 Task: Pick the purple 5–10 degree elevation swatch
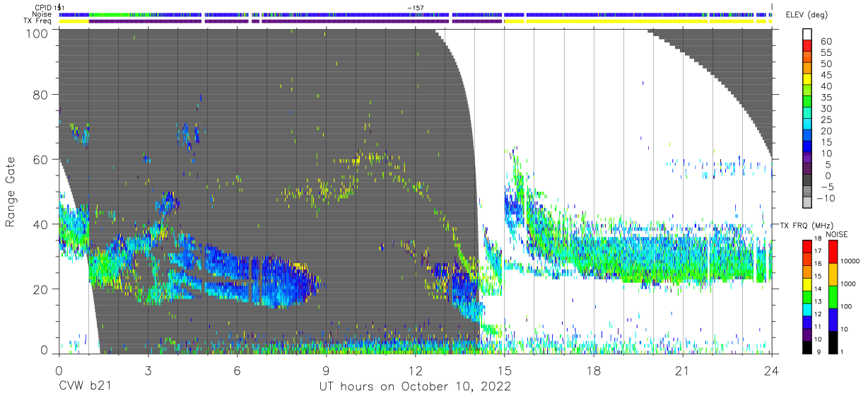point(808,159)
